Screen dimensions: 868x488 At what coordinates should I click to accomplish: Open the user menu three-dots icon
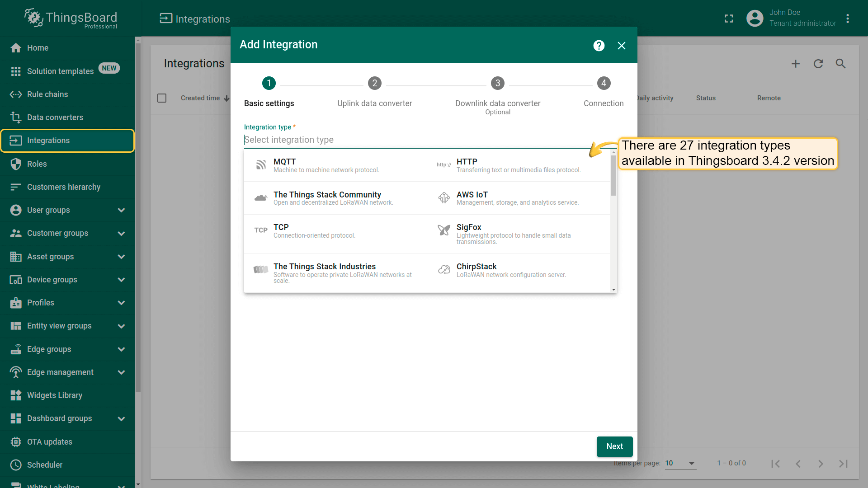coord(848,19)
